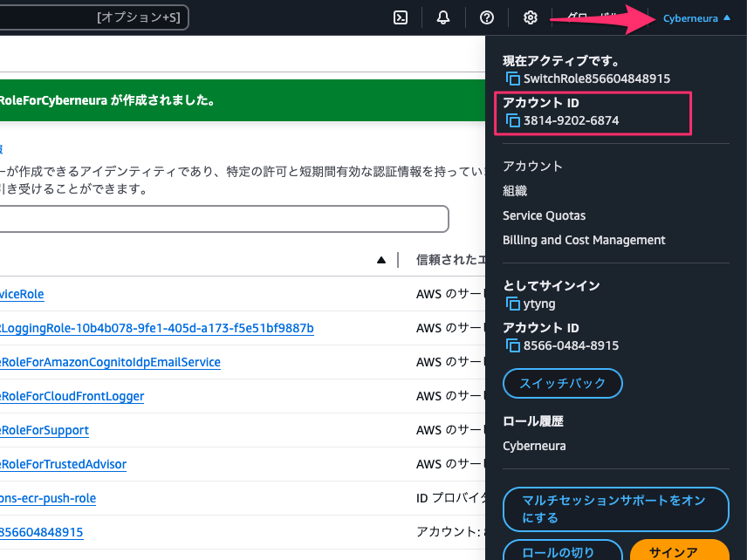The image size is (747, 560).
Task: Open Billing and Cost Management
Action: [584, 240]
